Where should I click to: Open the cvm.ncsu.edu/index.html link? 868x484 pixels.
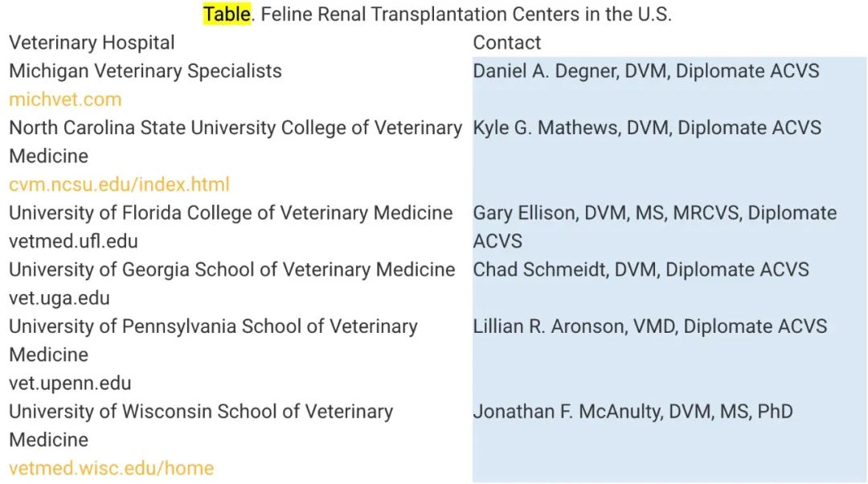(x=119, y=185)
